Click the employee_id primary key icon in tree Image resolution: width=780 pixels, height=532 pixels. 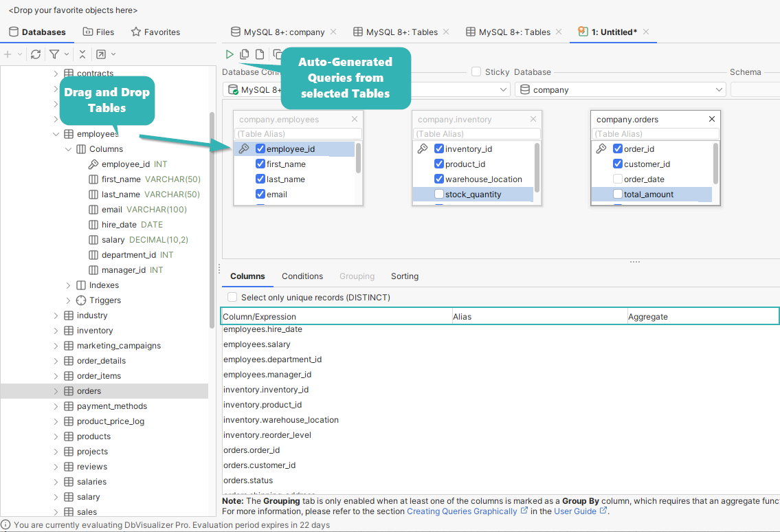(x=93, y=164)
